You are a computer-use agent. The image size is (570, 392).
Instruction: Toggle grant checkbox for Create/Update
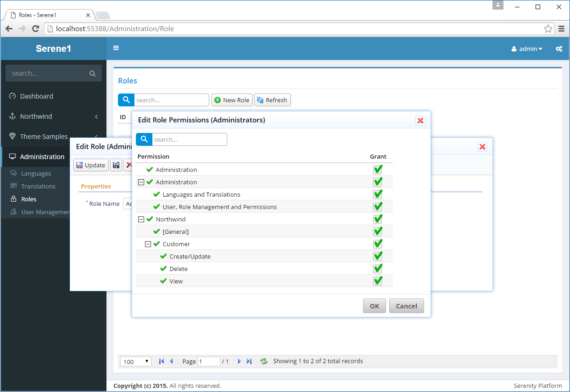click(x=378, y=256)
